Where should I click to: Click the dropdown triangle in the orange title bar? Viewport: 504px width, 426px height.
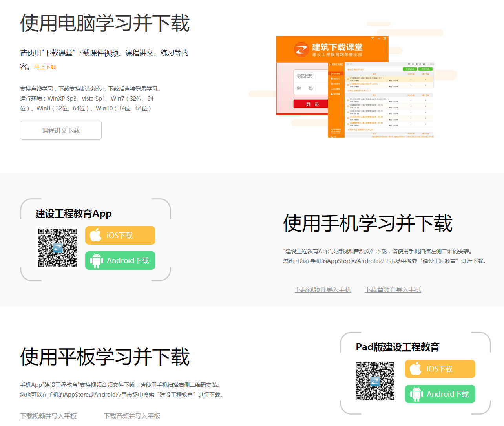coord(373,38)
